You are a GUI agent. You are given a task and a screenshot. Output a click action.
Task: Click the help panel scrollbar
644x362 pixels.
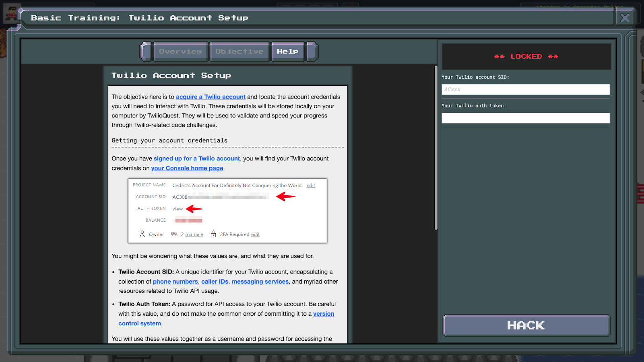coord(436,147)
